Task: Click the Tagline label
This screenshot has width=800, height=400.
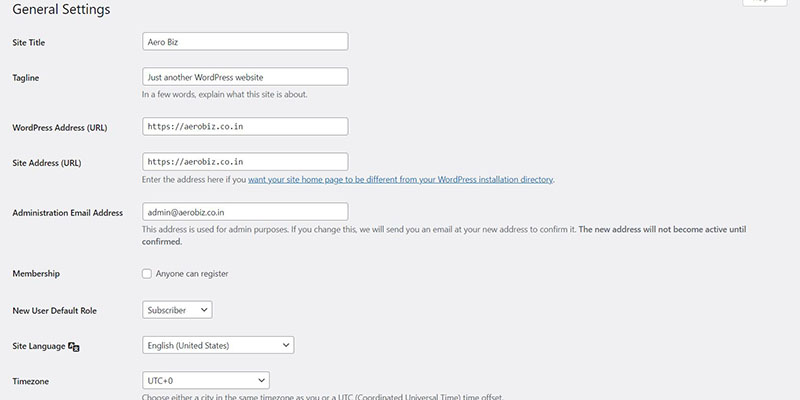Action: [26, 78]
